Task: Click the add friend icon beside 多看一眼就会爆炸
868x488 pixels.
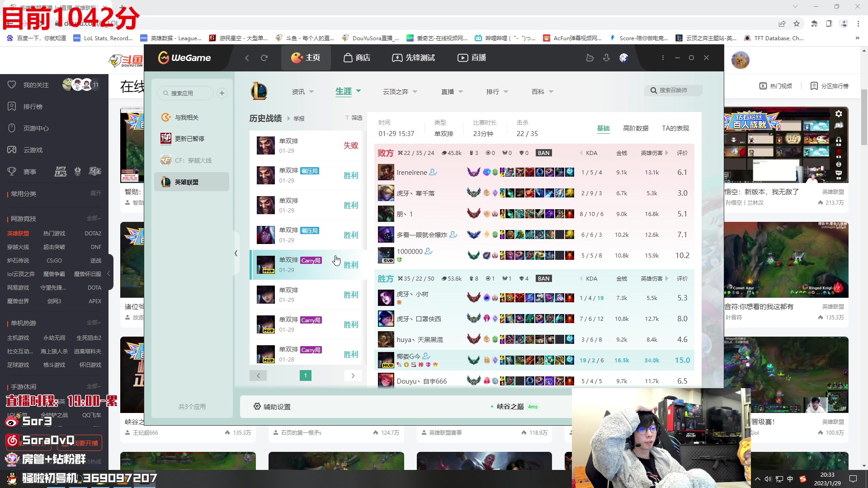Action: (453, 235)
